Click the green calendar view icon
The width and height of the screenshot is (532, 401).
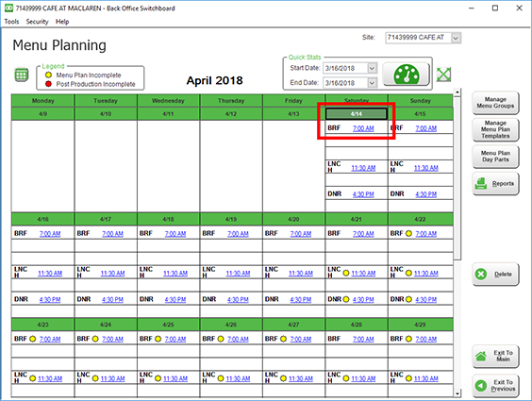(21, 75)
